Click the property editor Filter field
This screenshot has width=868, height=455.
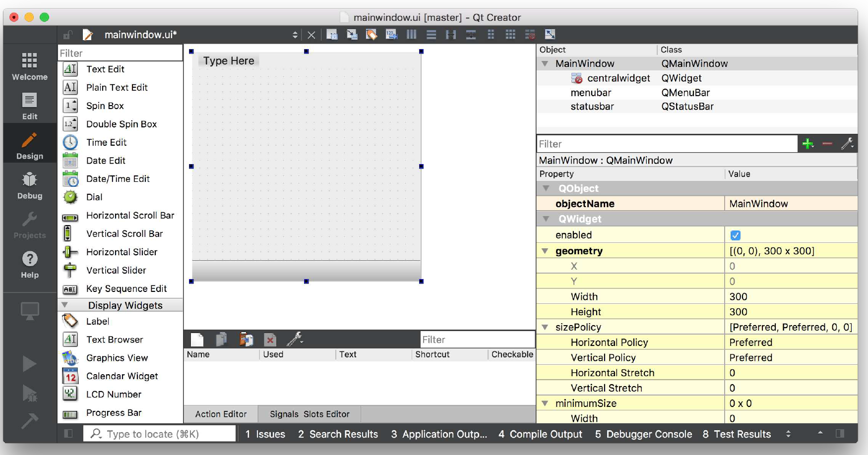(667, 144)
